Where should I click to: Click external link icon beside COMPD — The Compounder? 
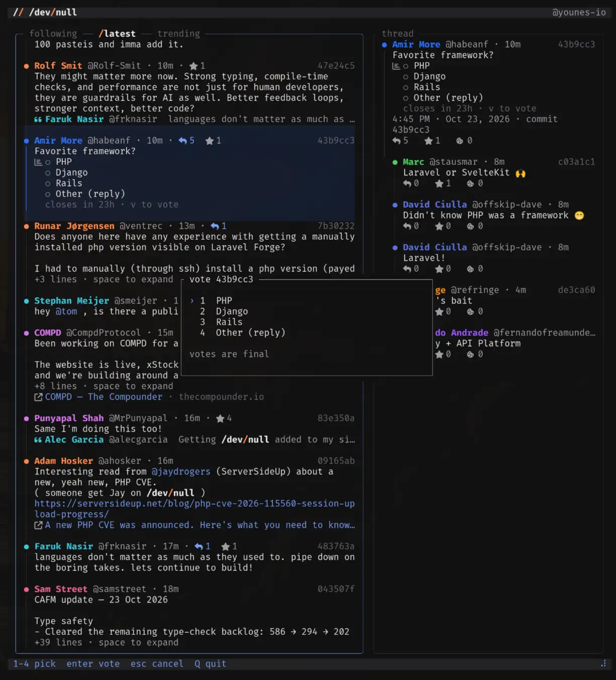point(38,397)
